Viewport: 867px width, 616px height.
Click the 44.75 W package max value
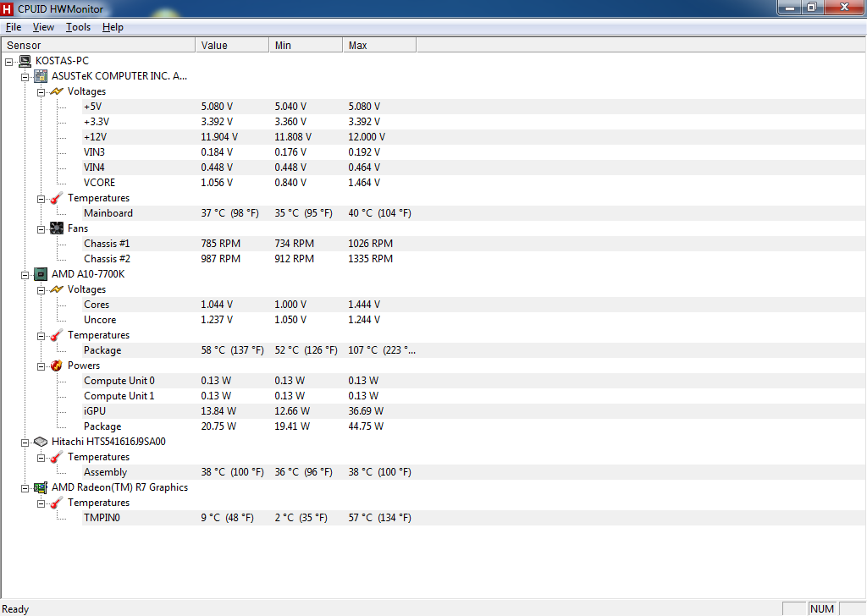[x=366, y=426]
